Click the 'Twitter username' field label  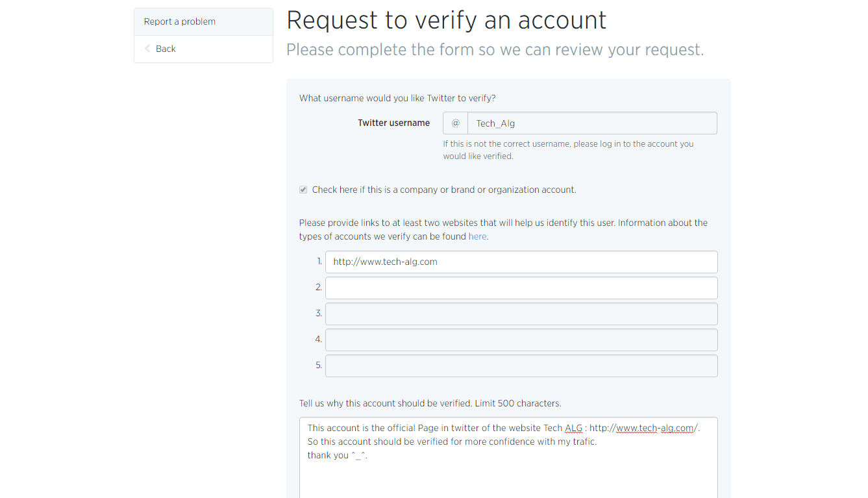(393, 123)
